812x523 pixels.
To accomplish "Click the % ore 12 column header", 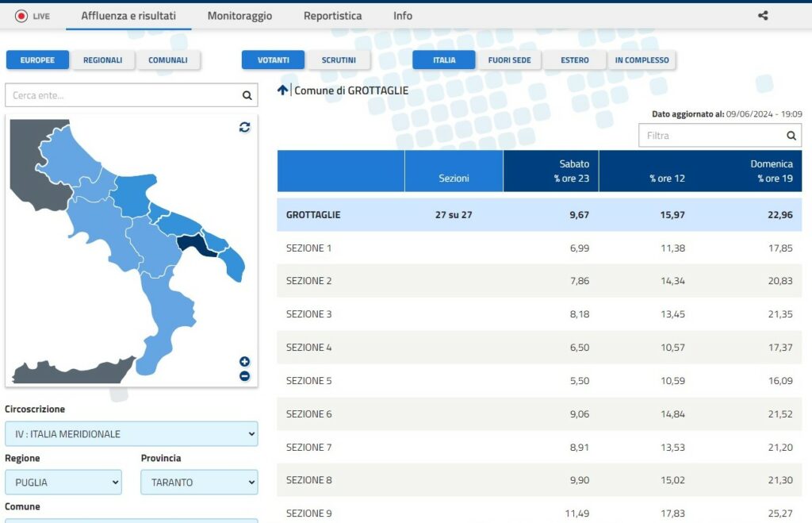I will 667,179.
